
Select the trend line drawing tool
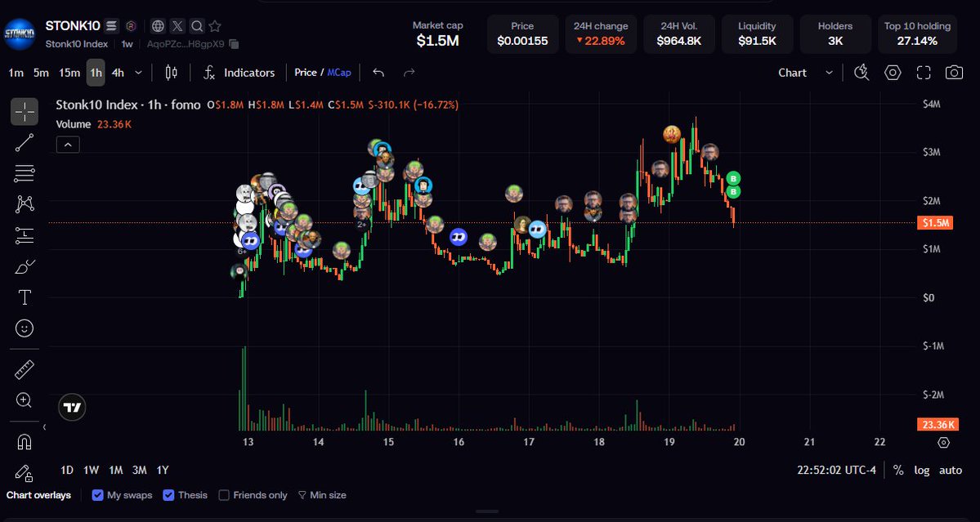25,143
